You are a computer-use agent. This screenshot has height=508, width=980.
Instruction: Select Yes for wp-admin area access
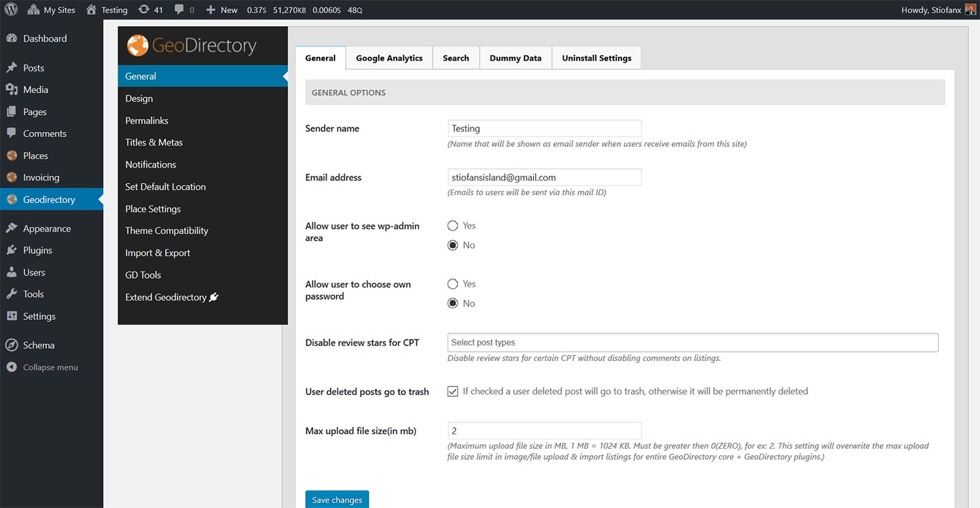coord(453,226)
